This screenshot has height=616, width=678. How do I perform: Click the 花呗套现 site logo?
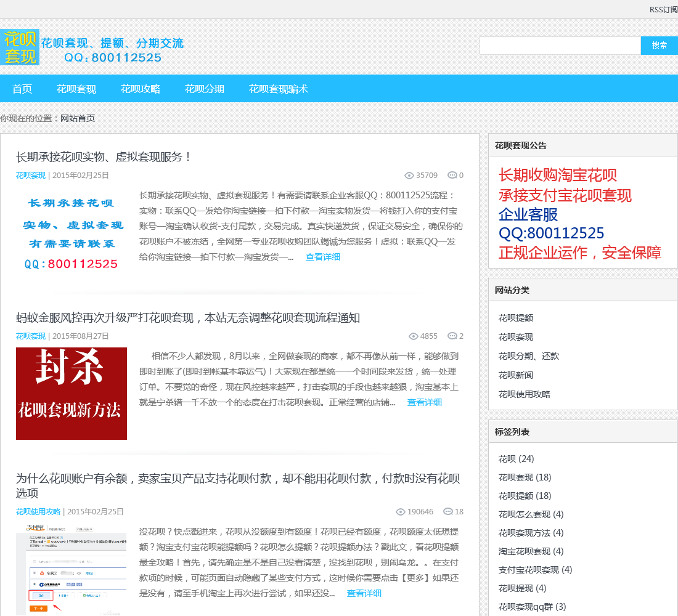(x=20, y=47)
